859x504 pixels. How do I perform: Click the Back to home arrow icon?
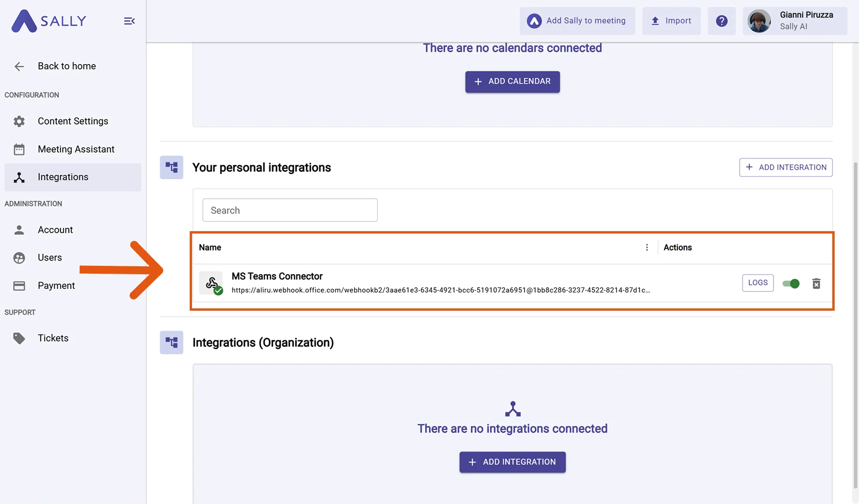19,66
